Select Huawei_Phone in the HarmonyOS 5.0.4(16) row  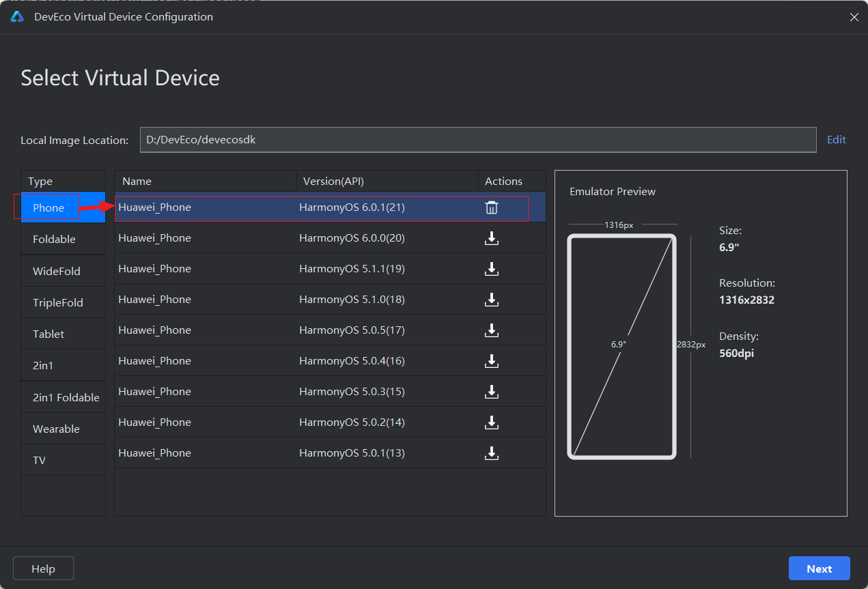pyautogui.click(x=154, y=361)
